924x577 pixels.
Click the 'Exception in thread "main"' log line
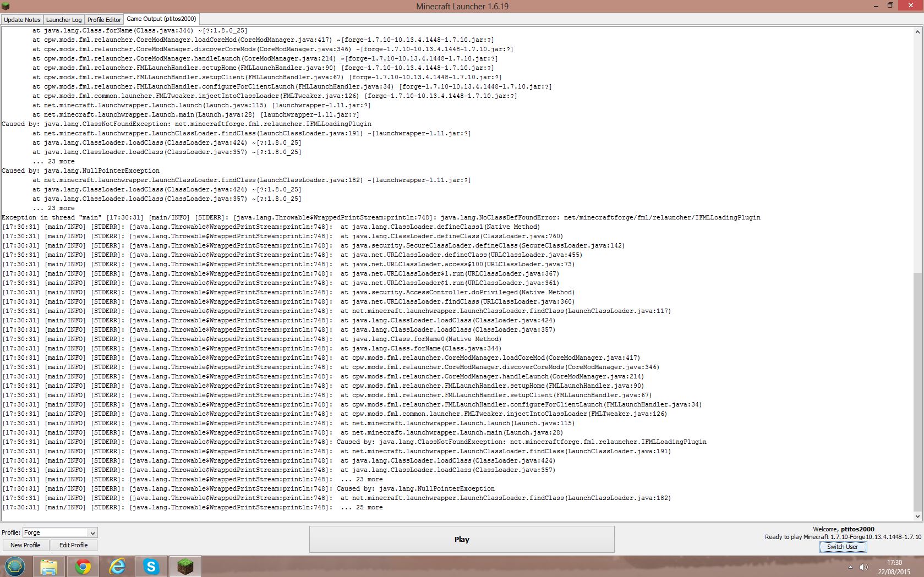click(381, 217)
